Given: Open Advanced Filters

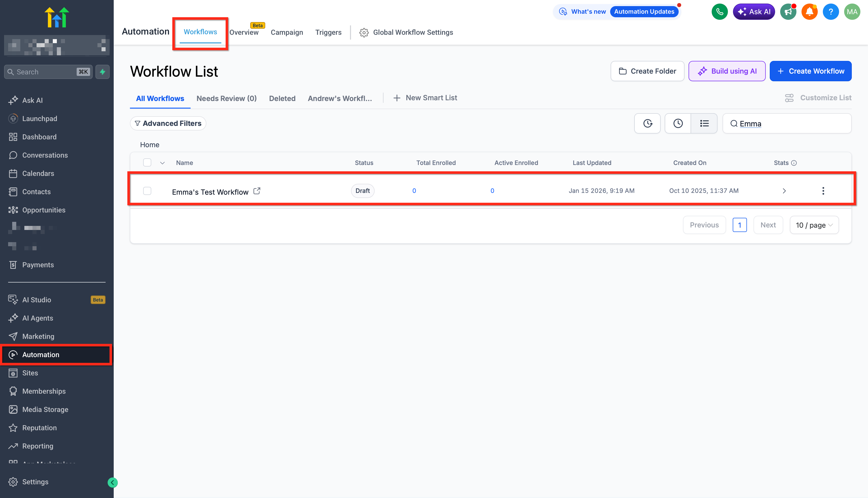Looking at the screenshot, I should (168, 123).
